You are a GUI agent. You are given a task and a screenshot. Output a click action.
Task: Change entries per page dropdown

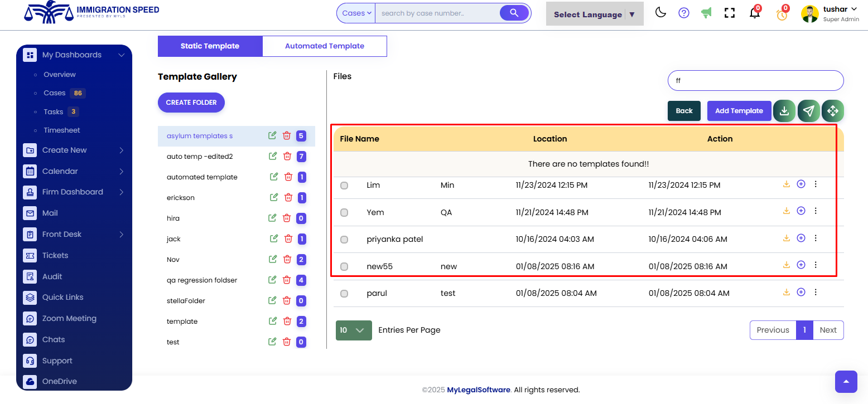coord(353,330)
